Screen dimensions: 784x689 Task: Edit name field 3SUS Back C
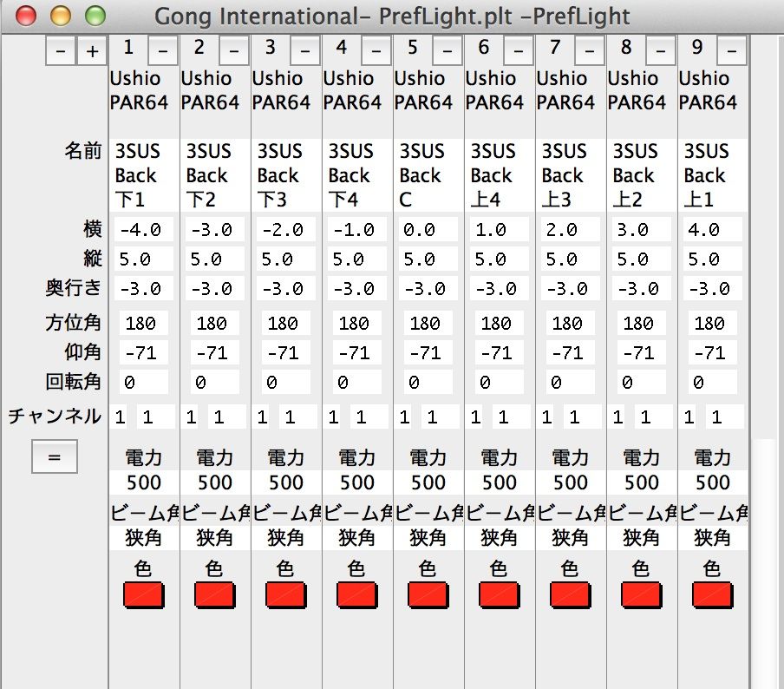pyautogui.click(x=428, y=175)
